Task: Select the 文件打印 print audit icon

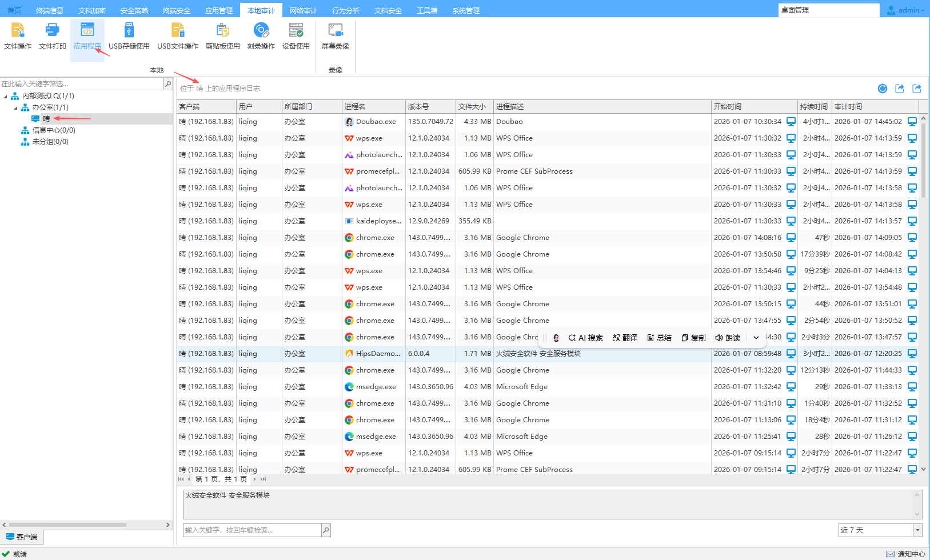Action: tap(52, 36)
